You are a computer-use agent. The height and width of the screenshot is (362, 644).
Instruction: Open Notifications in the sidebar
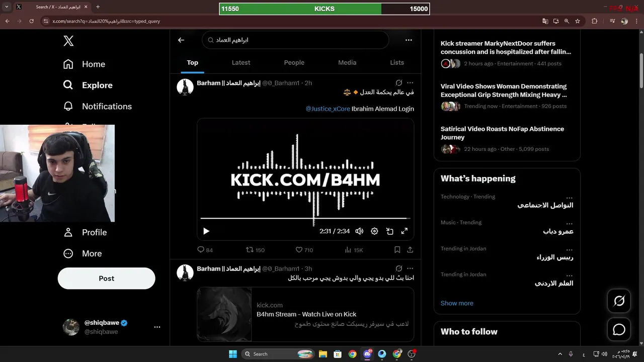click(x=97, y=107)
